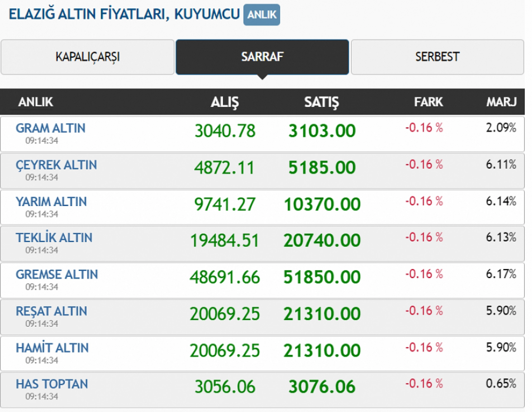Open the SERBEST tab
Viewport: 532px width, 412px height.
[437, 57]
